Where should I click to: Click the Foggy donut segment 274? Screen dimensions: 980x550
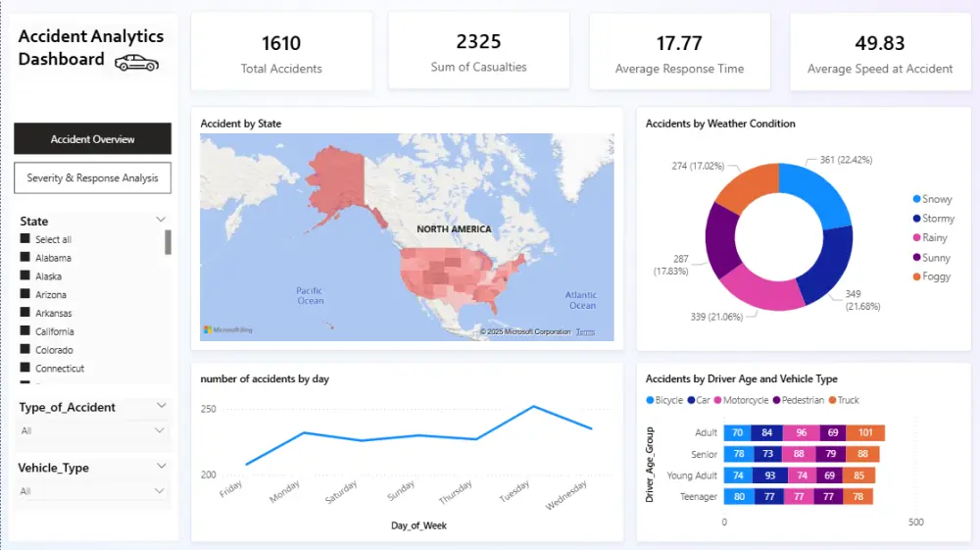(750, 184)
